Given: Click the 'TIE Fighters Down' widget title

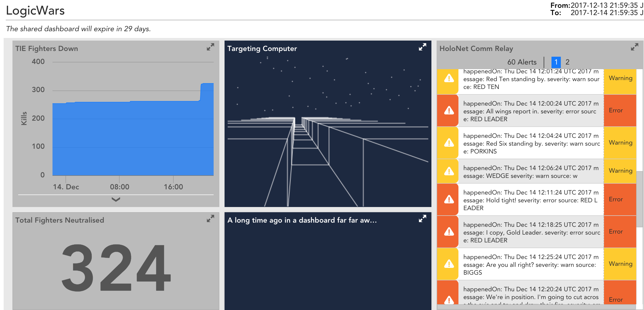Looking at the screenshot, I should point(47,49).
